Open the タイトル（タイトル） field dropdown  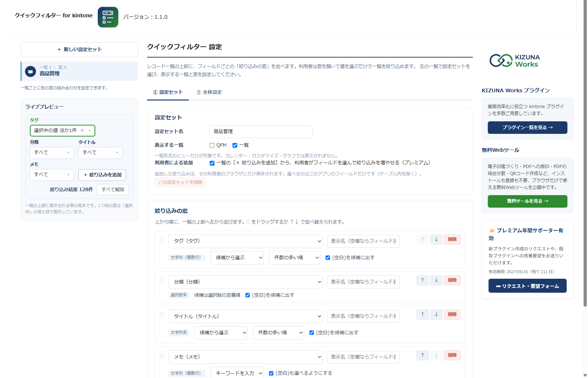tap(245, 316)
